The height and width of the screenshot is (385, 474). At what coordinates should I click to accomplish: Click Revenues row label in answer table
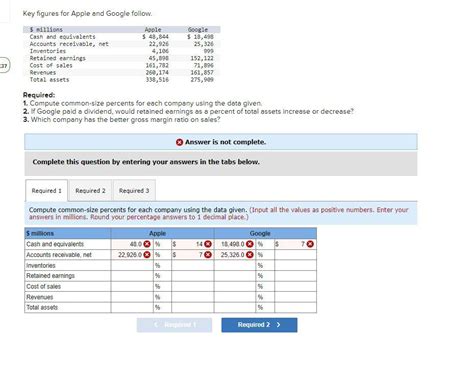pos(40,297)
